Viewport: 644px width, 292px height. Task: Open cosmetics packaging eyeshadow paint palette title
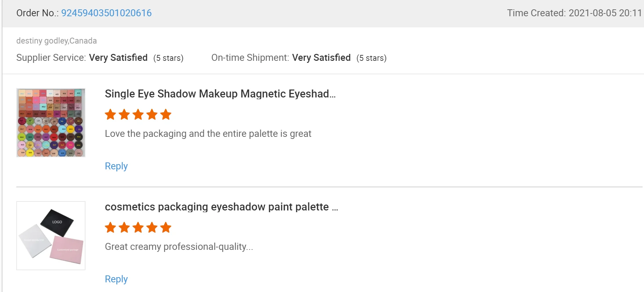[221, 207]
